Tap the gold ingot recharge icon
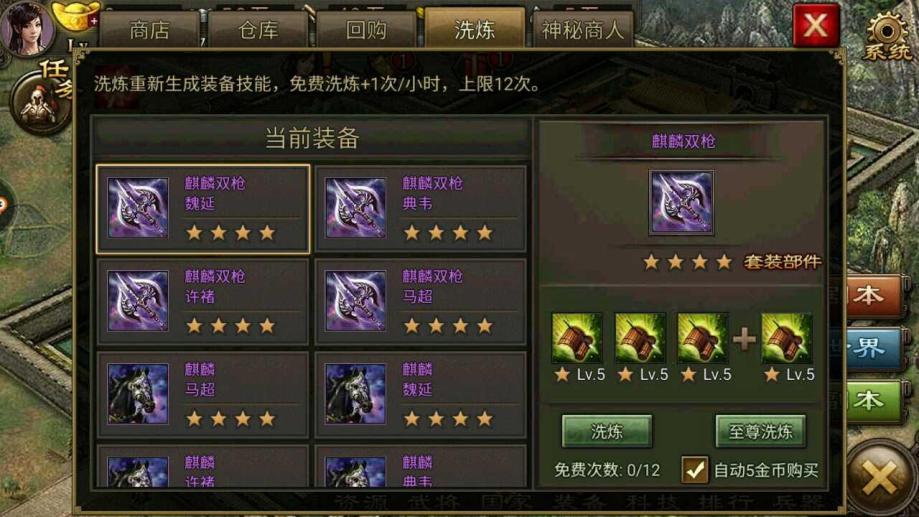 click(x=76, y=16)
